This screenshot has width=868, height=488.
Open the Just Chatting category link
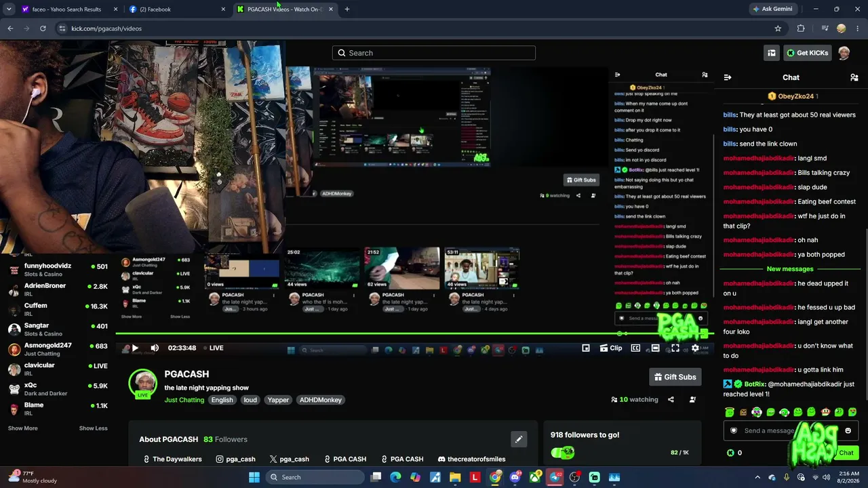(184, 400)
